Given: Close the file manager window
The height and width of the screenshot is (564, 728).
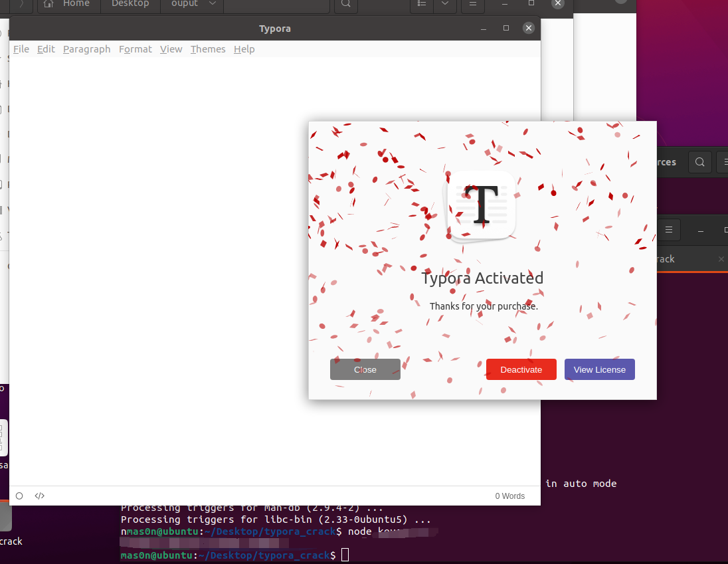Looking at the screenshot, I should tap(558, 3).
